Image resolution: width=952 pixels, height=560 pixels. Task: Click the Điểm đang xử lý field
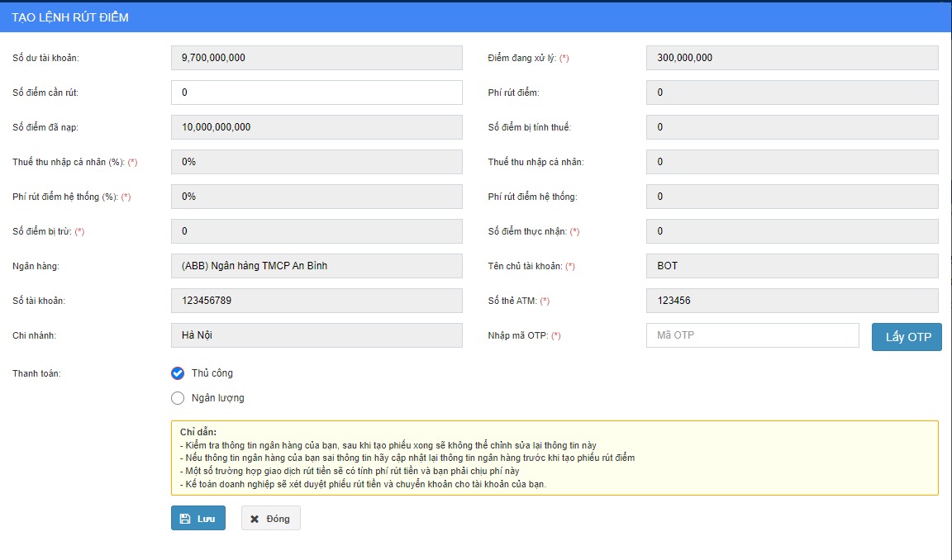pyautogui.click(x=792, y=58)
